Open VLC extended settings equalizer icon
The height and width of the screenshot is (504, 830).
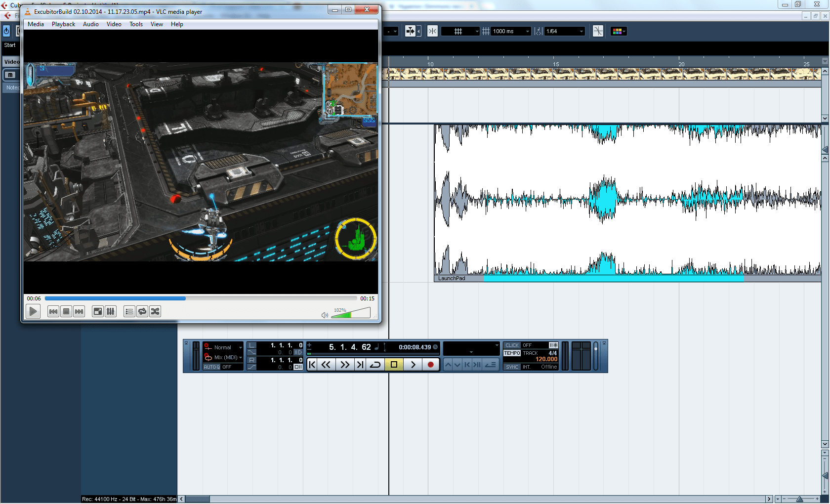[111, 311]
